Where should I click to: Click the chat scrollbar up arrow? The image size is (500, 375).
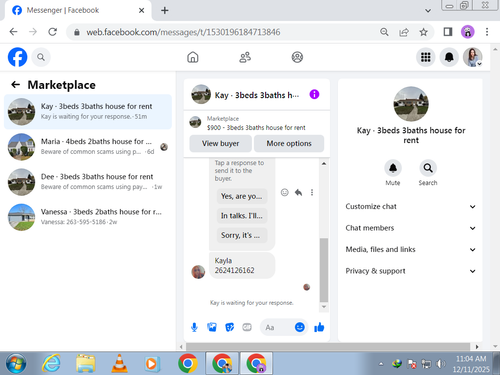(324, 164)
